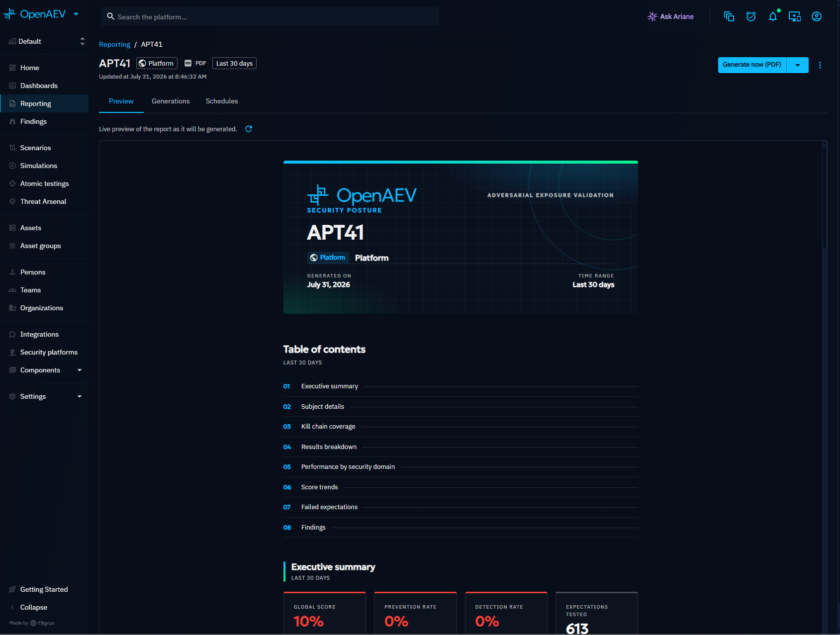Jump to Failed expectations in contents
The height and width of the screenshot is (635, 840).
[461, 507]
